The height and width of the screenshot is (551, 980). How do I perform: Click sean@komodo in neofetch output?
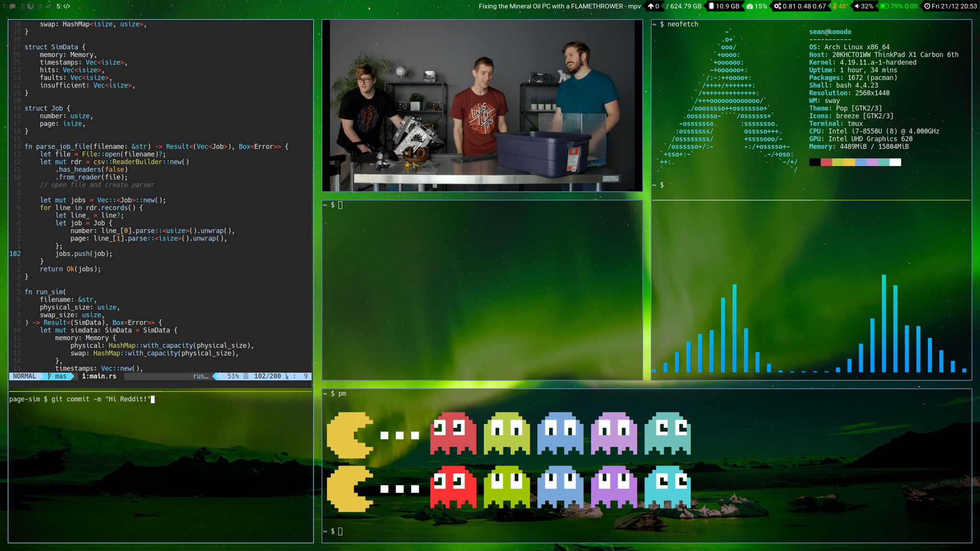coord(830,32)
